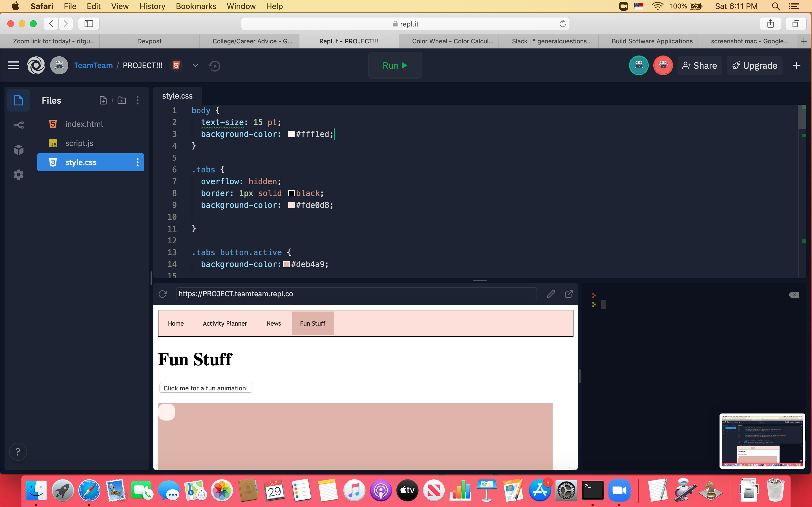Click the add folder icon
Viewport: 812px width, 507px height.
click(122, 100)
